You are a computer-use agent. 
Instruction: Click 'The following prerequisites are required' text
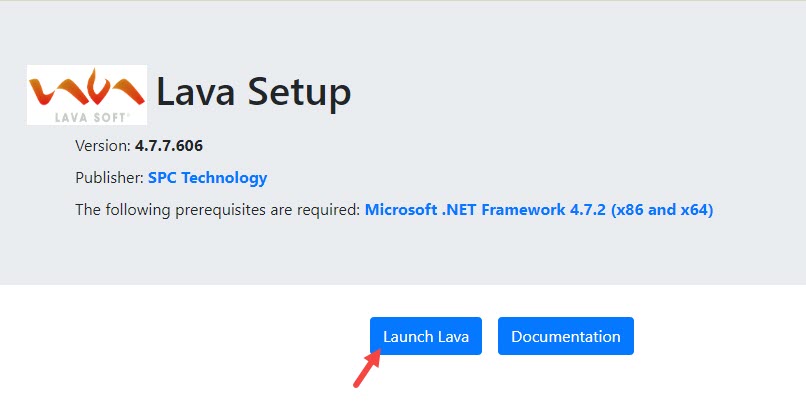tap(217, 210)
